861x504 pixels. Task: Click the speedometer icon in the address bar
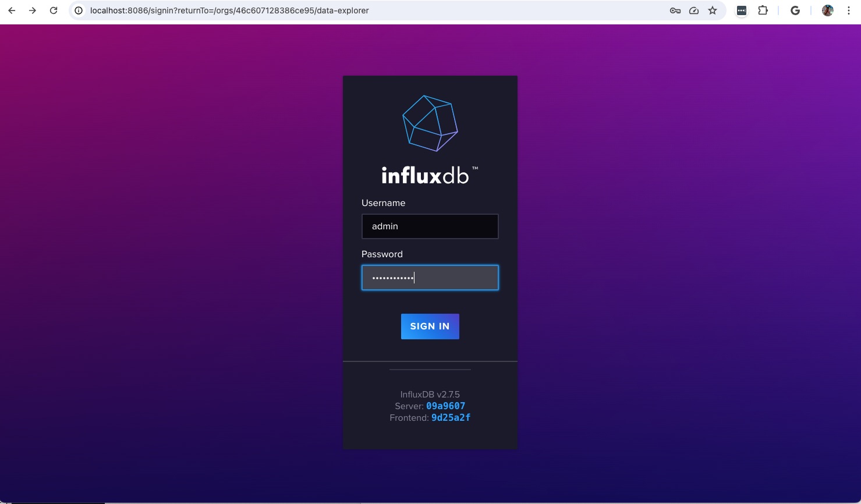(694, 10)
